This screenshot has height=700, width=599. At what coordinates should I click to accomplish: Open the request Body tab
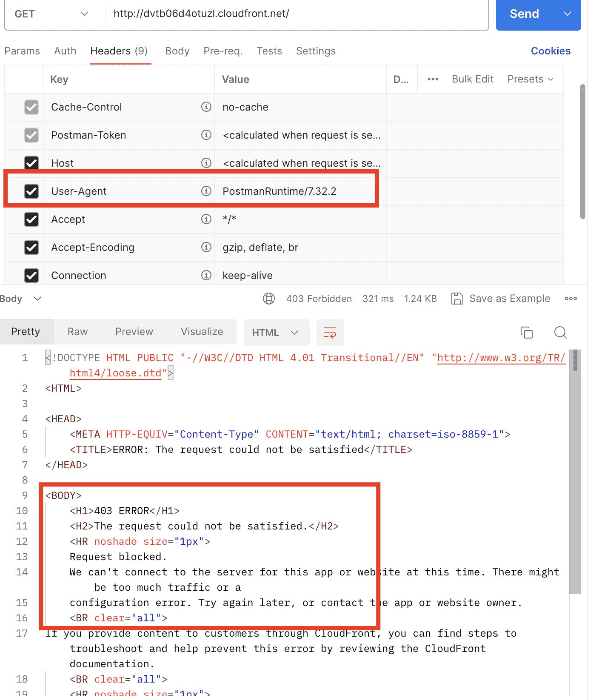point(177,51)
